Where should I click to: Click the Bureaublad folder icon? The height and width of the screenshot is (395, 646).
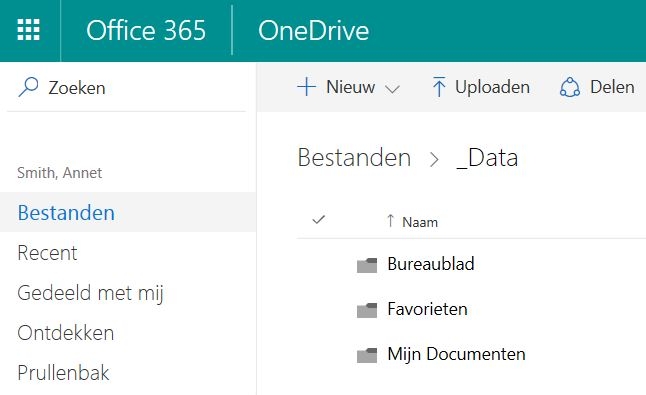pos(367,265)
